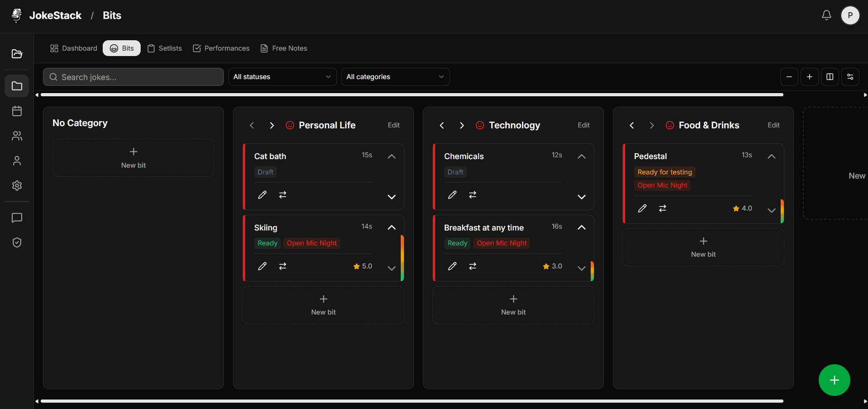Click top scrollbar right arrow
Screen dimensions: 868x409
[x=865, y=95]
